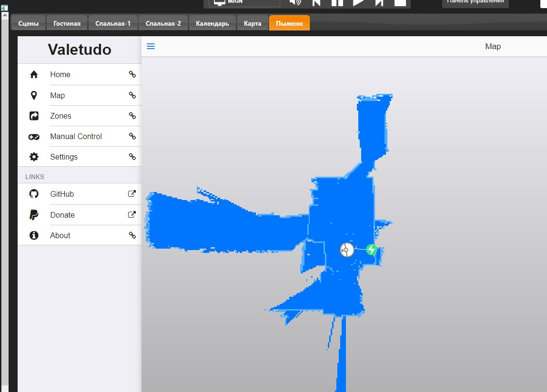Click the Manual Control gamepad icon
The image size is (547, 392).
click(x=34, y=137)
